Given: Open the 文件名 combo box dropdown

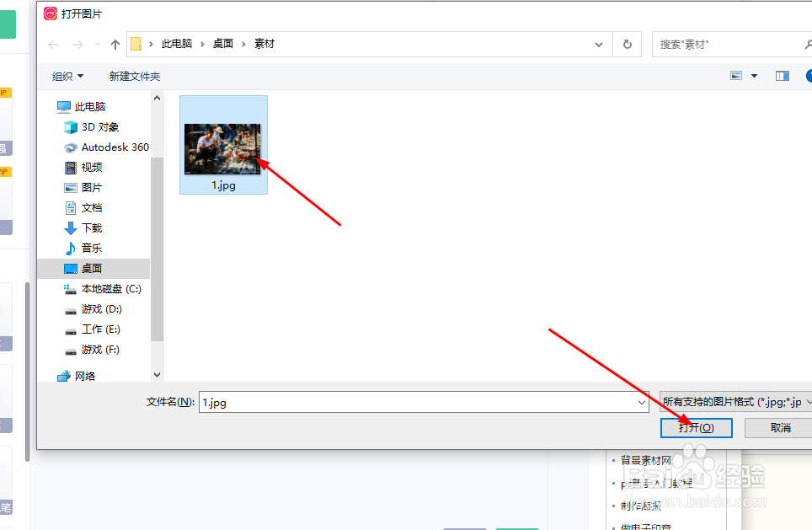Looking at the screenshot, I should click(642, 402).
